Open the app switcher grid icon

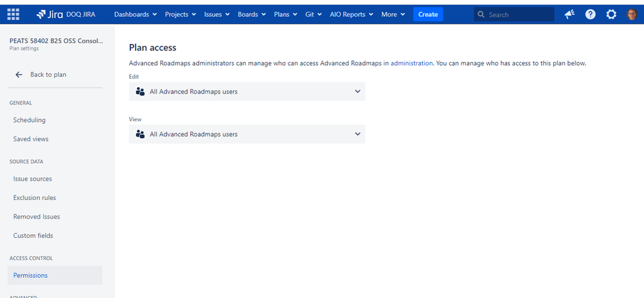[13, 14]
